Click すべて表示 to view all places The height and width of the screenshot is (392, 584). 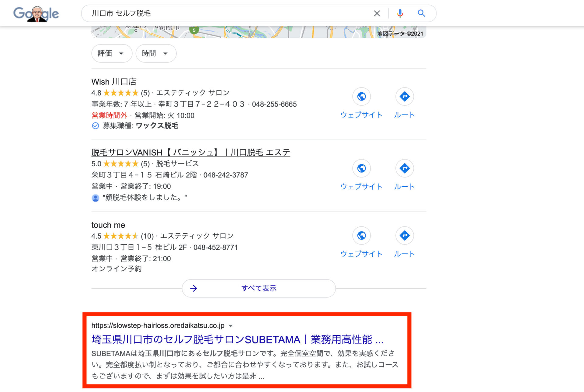point(259,288)
